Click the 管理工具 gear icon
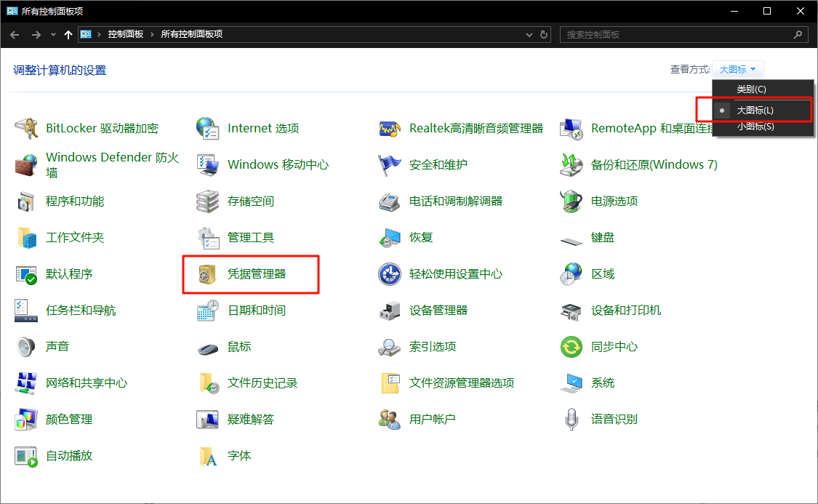Screen dimensions: 818x504 click(x=208, y=238)
